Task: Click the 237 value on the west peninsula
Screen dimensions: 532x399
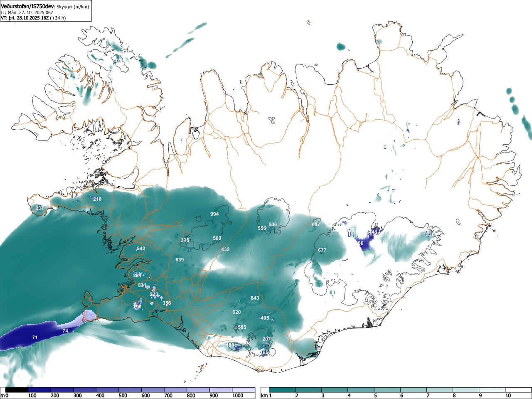Action: point(39,208)
